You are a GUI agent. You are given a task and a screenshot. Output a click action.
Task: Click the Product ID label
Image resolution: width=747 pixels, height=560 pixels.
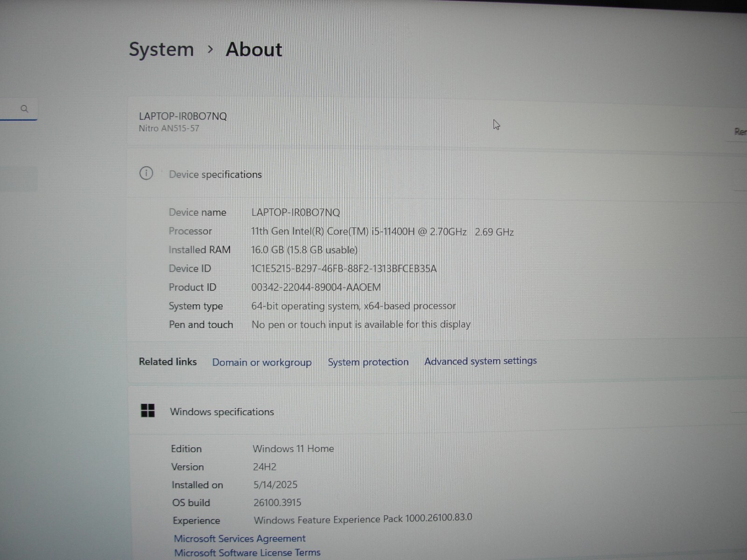(192, 287)
